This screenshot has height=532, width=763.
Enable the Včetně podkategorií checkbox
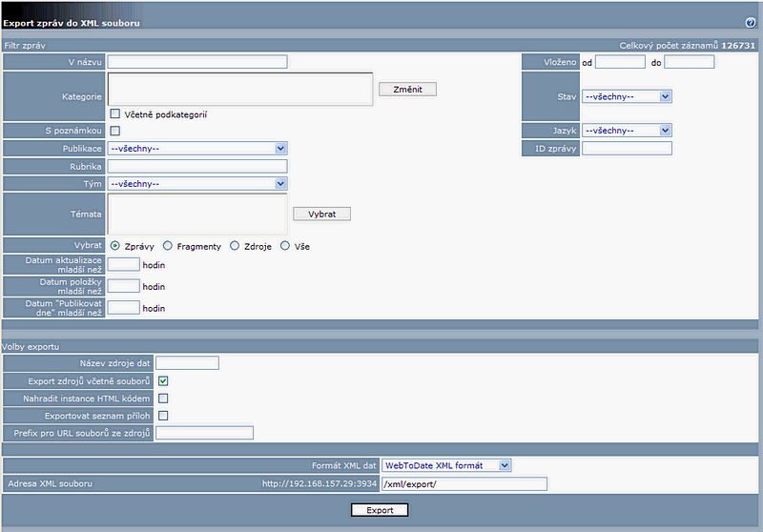click(114, 113)
